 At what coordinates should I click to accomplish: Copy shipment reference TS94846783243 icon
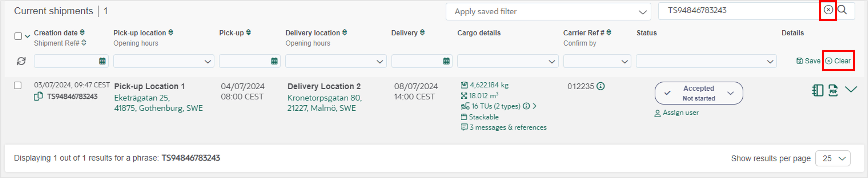point(38,96)
